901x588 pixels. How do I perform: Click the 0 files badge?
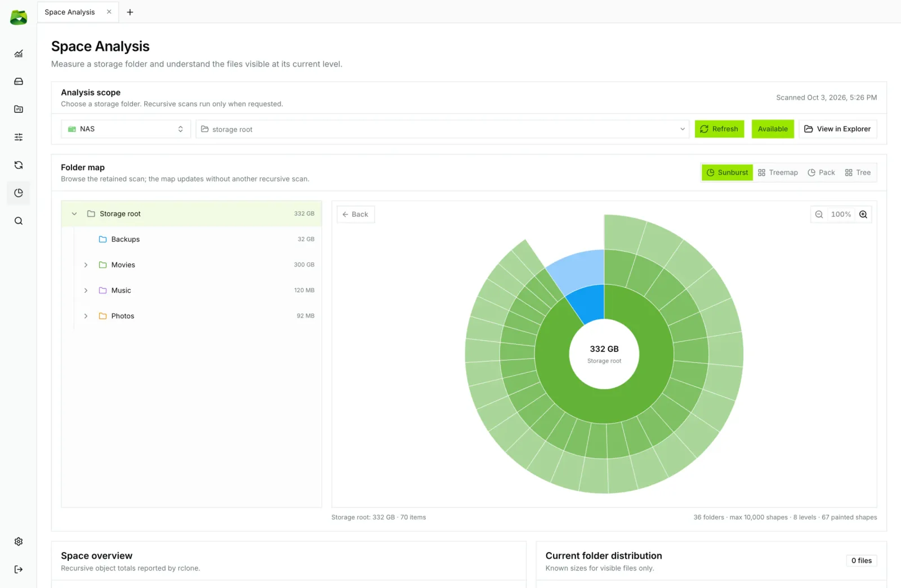coord(861,560)
